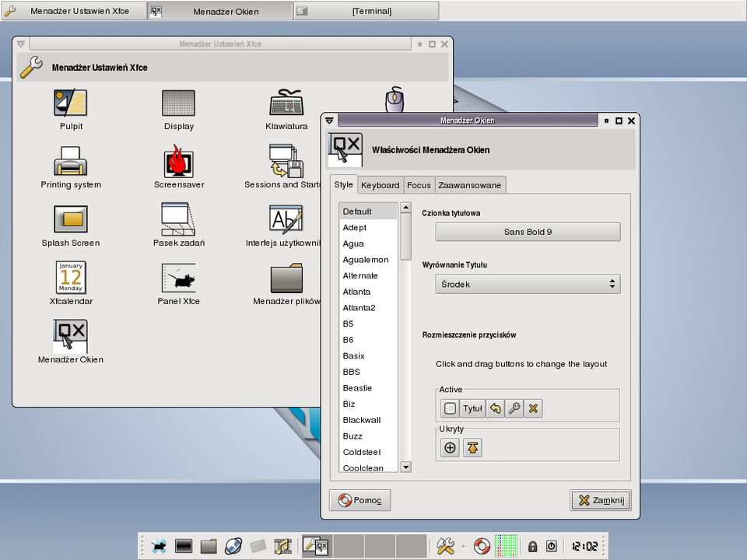This screenshot has height=560, width=747.
Task: Click the Pomoc help button
Action: 360,500
